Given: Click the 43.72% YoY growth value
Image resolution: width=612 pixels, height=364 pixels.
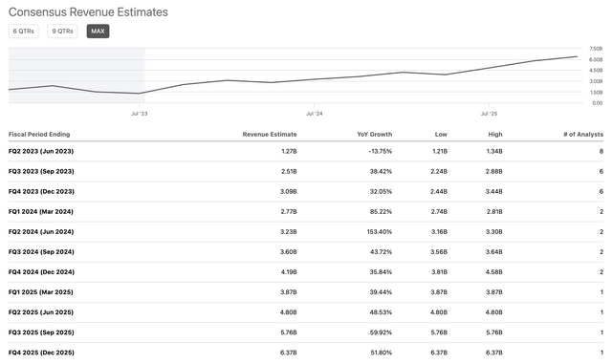Looking at the screenshot, I should [381, 252].
